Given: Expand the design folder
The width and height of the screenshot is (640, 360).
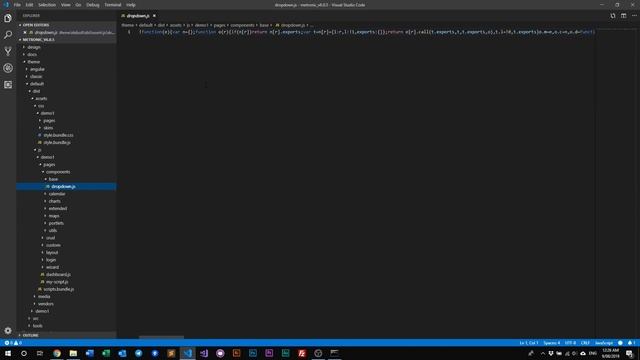Looking at the screenshot, I should (34, 47).
